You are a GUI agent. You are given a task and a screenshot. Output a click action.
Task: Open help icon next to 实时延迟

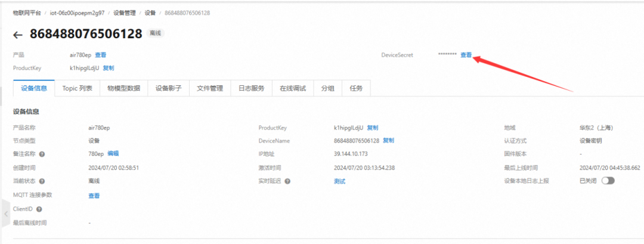(287, 181)
